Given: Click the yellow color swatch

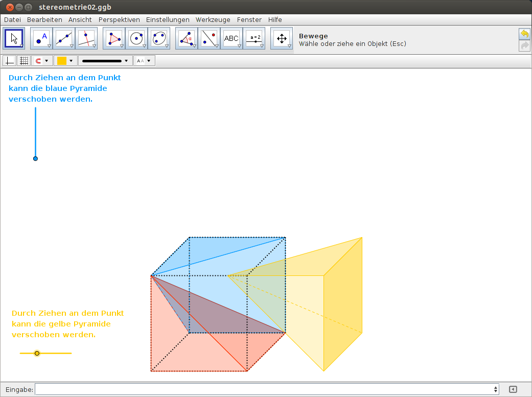Looking at the screenshot, I should pos(62,61).
